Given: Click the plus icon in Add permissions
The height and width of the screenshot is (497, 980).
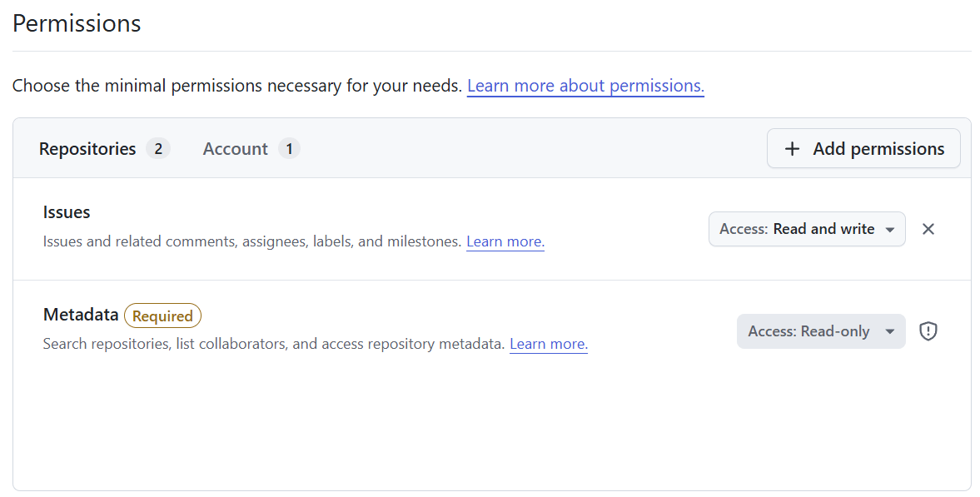Looking at the screenshot, I should 792,149.
